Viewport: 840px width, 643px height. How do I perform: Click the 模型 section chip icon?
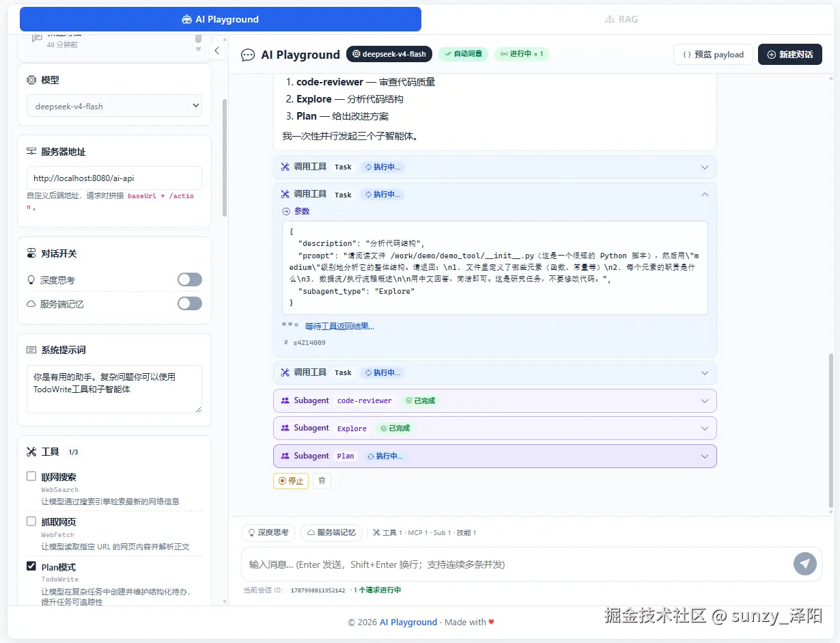(x=31, y=80)
